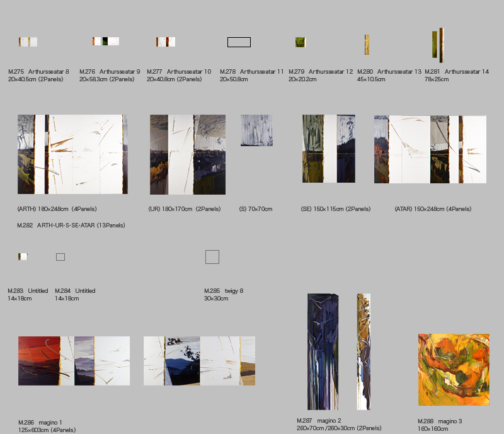This screenshot has height=434, width=504.
Task: Open the green M.279 Arthursseatar 12 thumbnail
Action: click(301, 42)
